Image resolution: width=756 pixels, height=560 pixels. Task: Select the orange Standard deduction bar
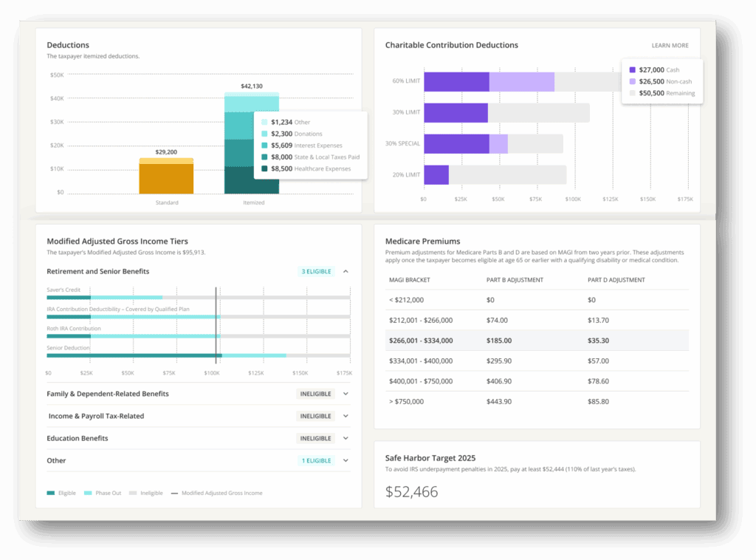[166, 177]
